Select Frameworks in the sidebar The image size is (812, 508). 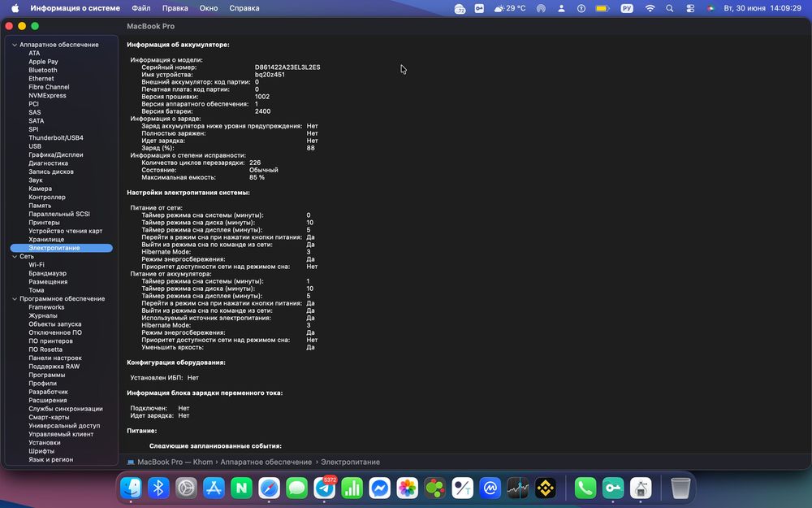(x=46, y=307)
